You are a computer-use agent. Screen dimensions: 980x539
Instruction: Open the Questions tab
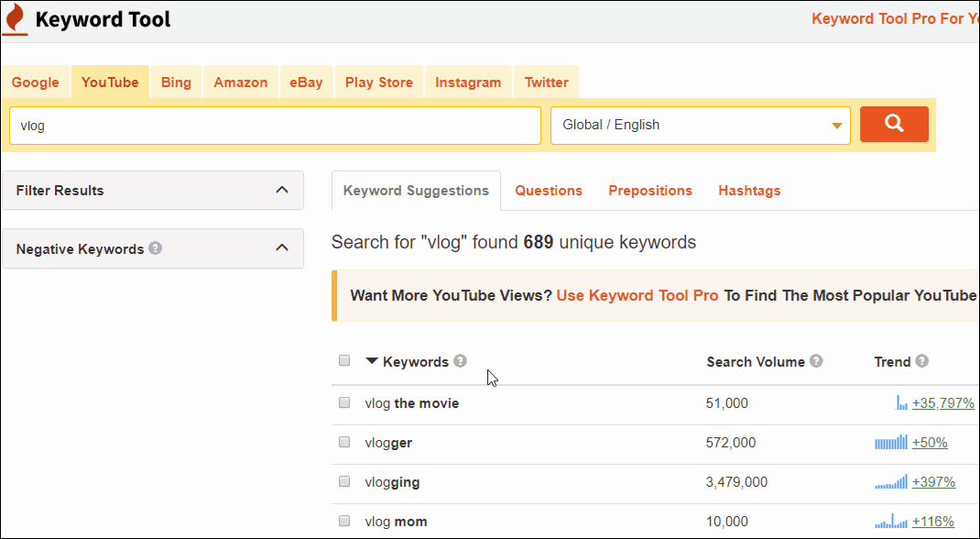pos(549,191)
